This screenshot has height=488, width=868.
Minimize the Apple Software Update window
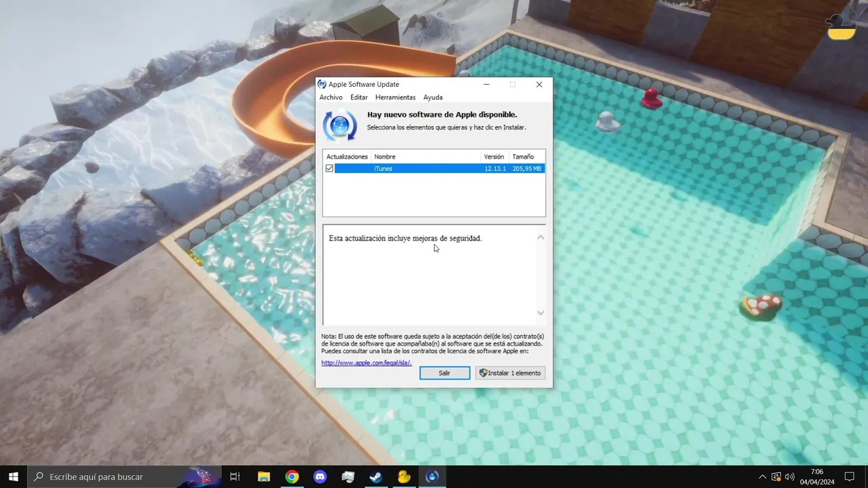pos(487,85)
